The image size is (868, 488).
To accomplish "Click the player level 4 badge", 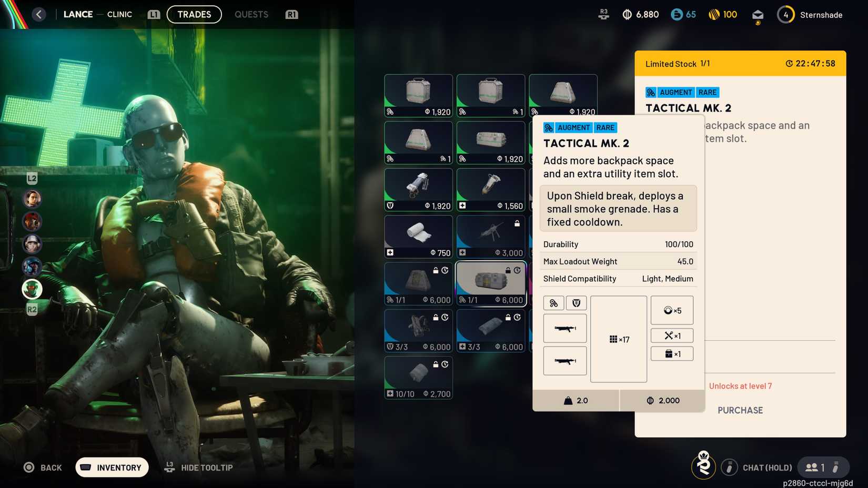I will pyautogui.click(x=785, y=15).
